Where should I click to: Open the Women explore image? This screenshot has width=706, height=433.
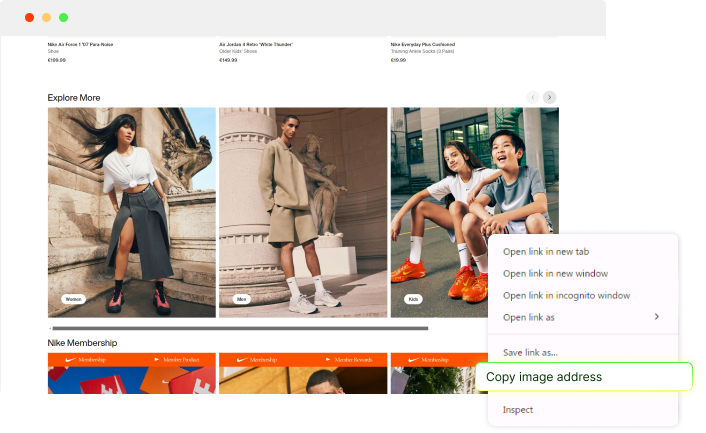coord(132,212)
